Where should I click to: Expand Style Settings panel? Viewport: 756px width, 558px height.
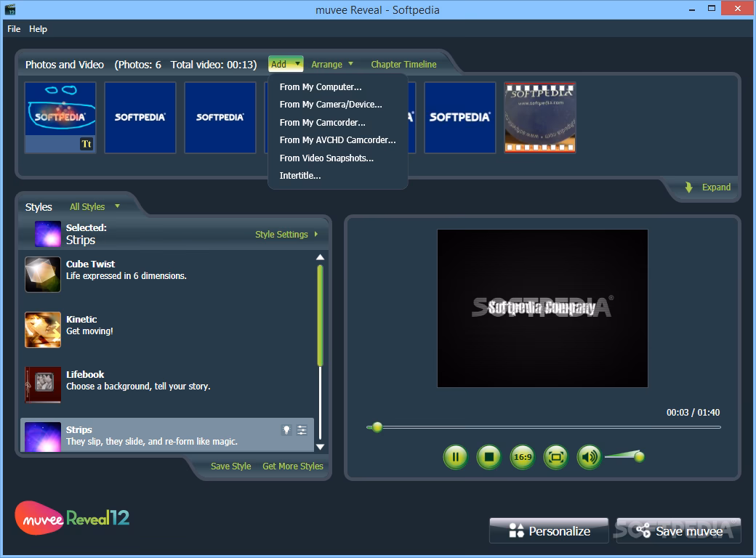click(286, 234)
